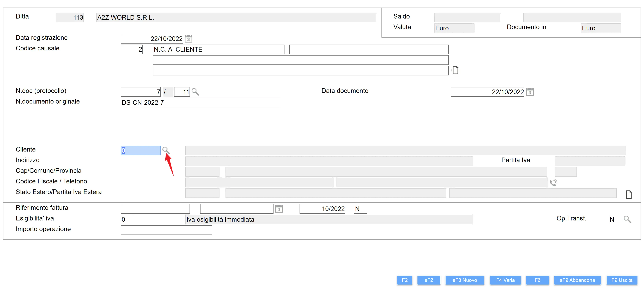Click the sF3 Nuovo button
This screenshot has width=644, height=288.
[465, 280]
